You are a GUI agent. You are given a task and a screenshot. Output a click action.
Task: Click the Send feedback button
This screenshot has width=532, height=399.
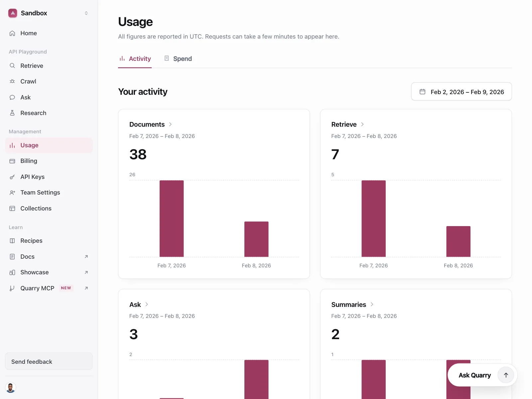49,361
